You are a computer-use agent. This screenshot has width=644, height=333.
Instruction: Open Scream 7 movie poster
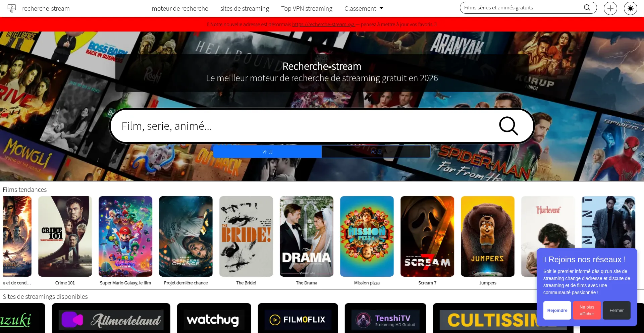click(427, 236)
